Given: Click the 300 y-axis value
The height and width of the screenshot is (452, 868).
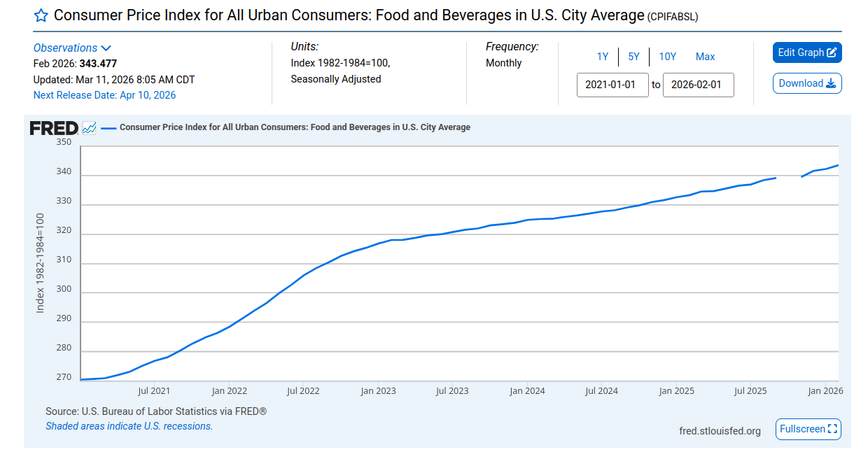Looking at the screenshot, I should (x=64, y=289).
